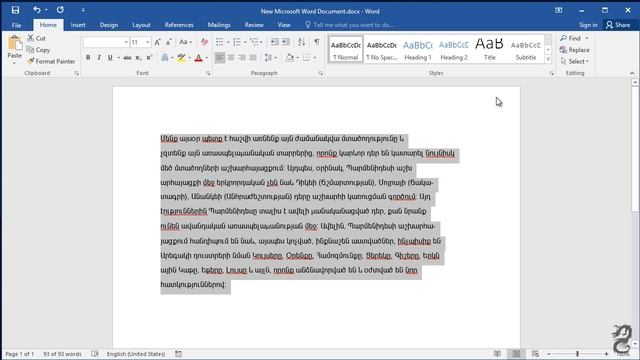
Task: Open the font size dropdown
Action: pyautogui.click(x=148, y=42)
